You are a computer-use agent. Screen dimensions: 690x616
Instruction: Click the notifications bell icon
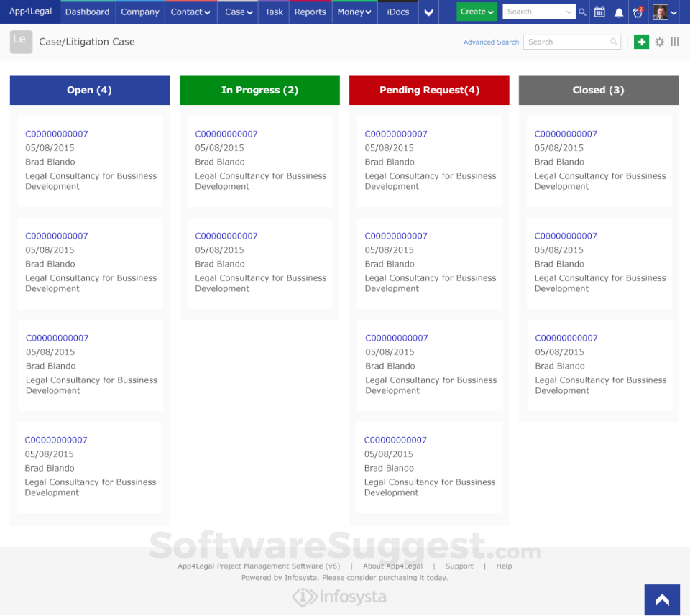point(619,12)
